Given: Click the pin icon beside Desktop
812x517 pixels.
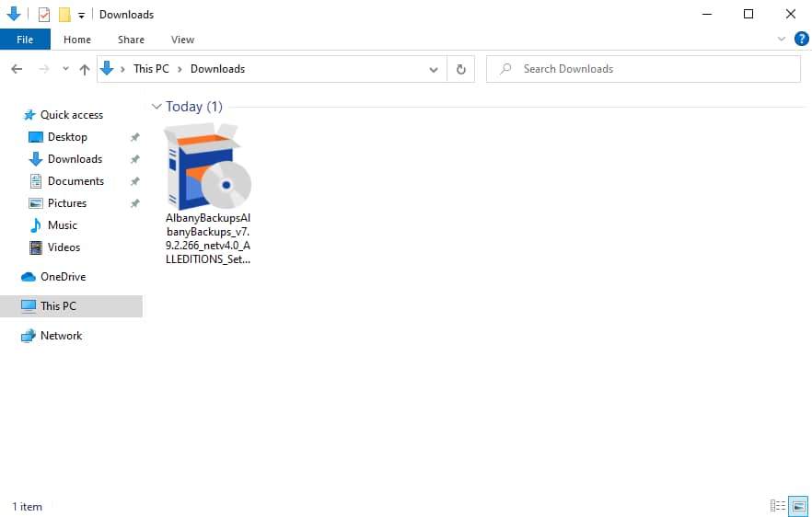Looking at the screenshot, I should click(x=134, y=137).
